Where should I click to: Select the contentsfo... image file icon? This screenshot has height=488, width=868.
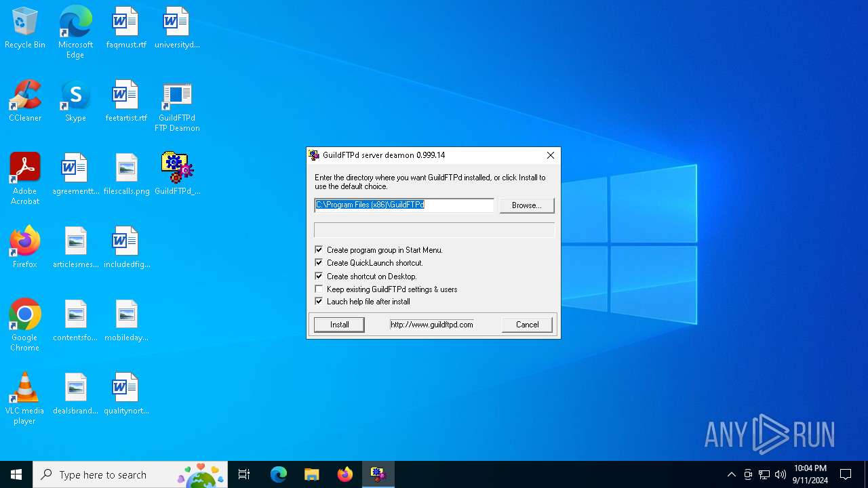point(75,321)
